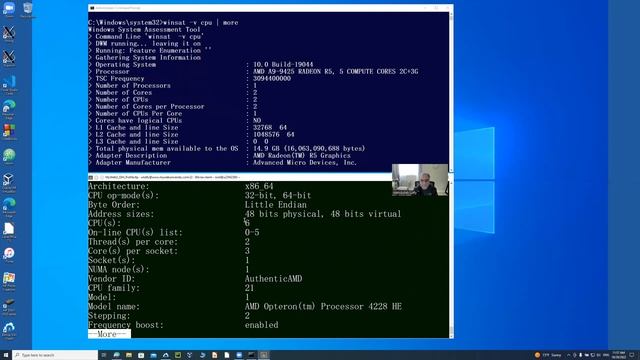Image resolution: width=640 pixels, height=360 pixels.
Task: Open the LibreOffice desktop shortcut
Action: tap(9, 231)
